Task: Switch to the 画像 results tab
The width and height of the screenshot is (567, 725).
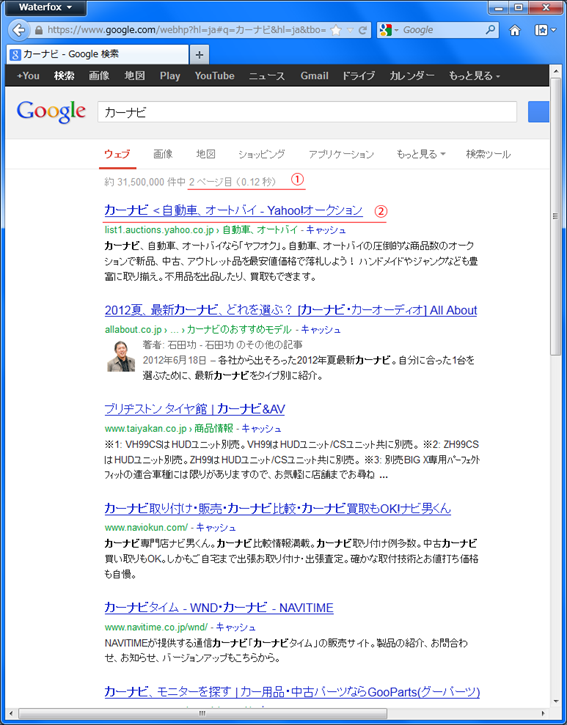Action: tap(163, 154)
